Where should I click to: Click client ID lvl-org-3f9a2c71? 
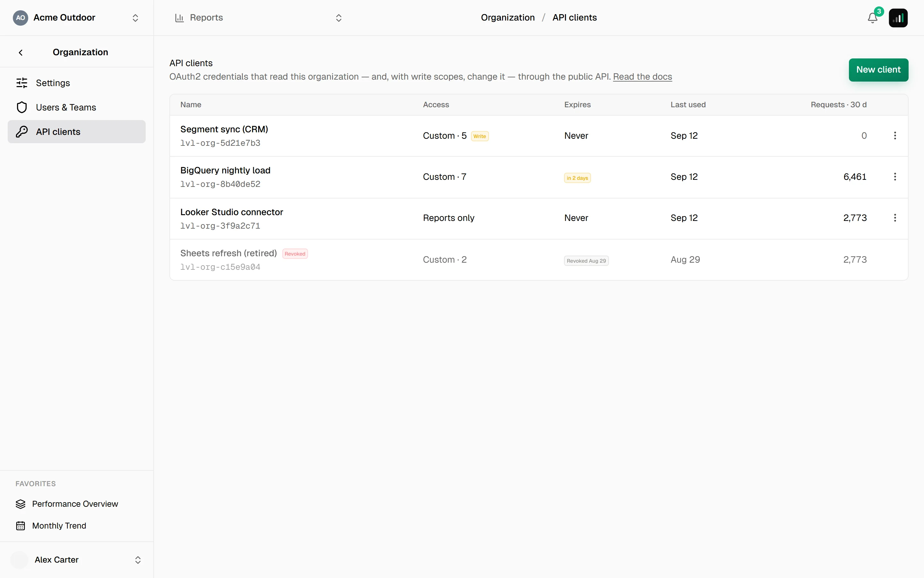click(x=220, y=226)
